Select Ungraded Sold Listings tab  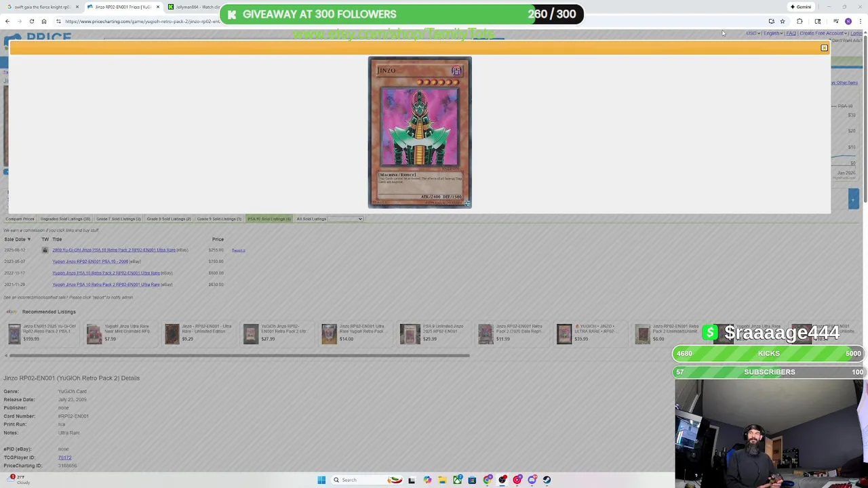(65, 219)
